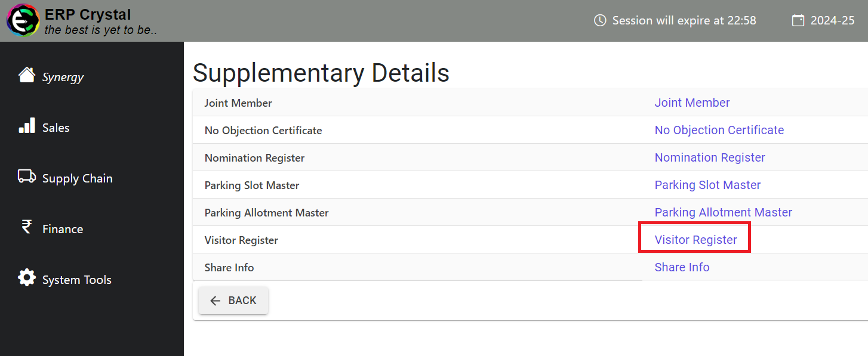Click the back arrow inside the BACK button
This screenshot has height=356, width=868.
(216, 301)
